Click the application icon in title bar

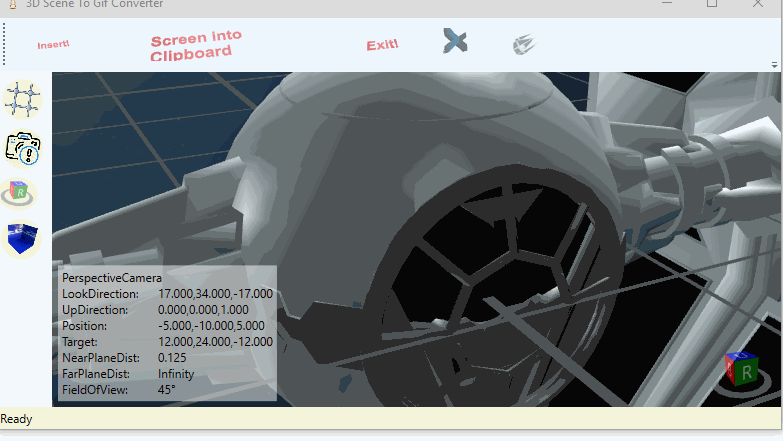click(13, 4)
